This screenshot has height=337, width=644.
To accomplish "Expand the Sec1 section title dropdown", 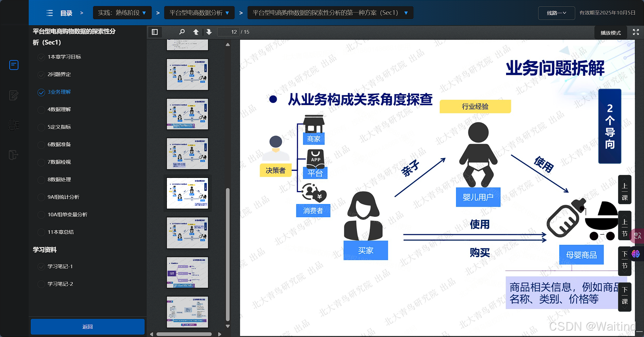I will click(x=330, y=13).
